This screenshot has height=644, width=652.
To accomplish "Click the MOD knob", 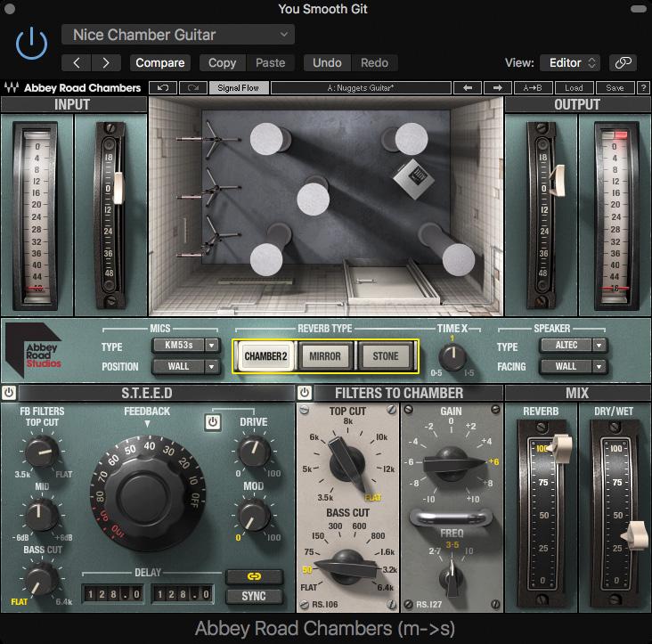I will 254,516.
